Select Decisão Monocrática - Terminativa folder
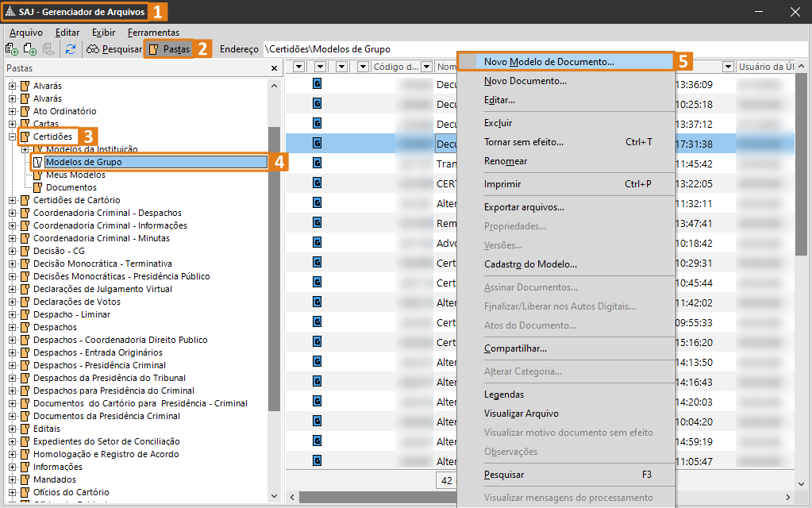The image size is (812, 508). pos(102,264)
